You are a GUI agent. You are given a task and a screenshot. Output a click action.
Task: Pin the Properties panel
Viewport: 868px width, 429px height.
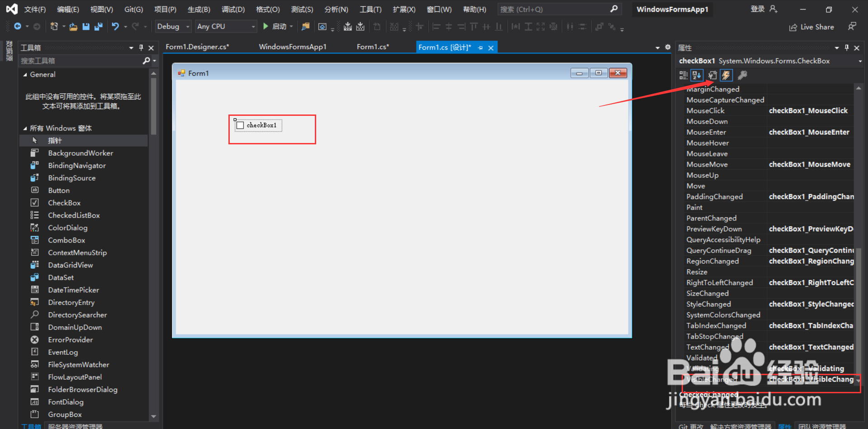coord(847,48)
